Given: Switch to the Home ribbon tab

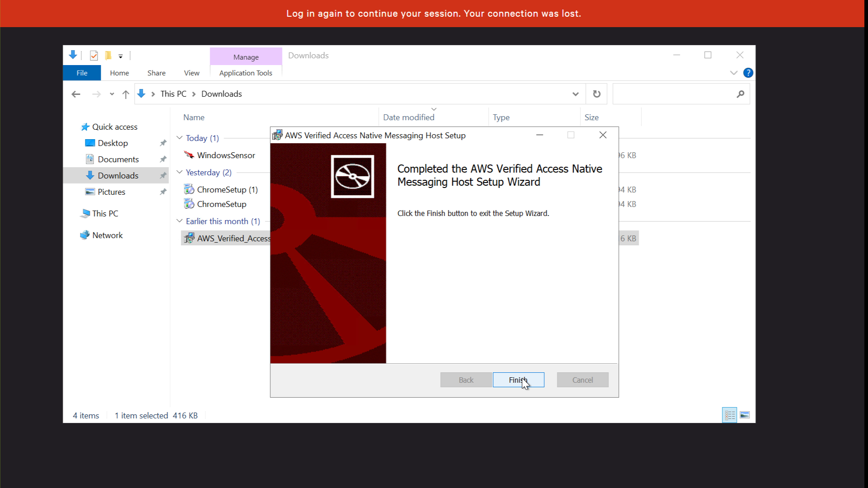Looking at the screenshot, I should [x=119, y=73].
